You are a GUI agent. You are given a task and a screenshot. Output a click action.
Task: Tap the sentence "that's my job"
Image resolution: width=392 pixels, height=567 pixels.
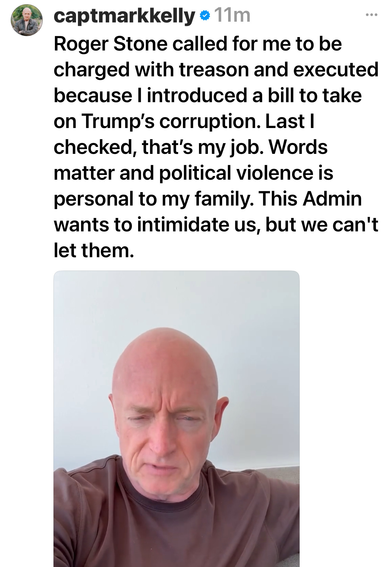[x=203, y=147]
